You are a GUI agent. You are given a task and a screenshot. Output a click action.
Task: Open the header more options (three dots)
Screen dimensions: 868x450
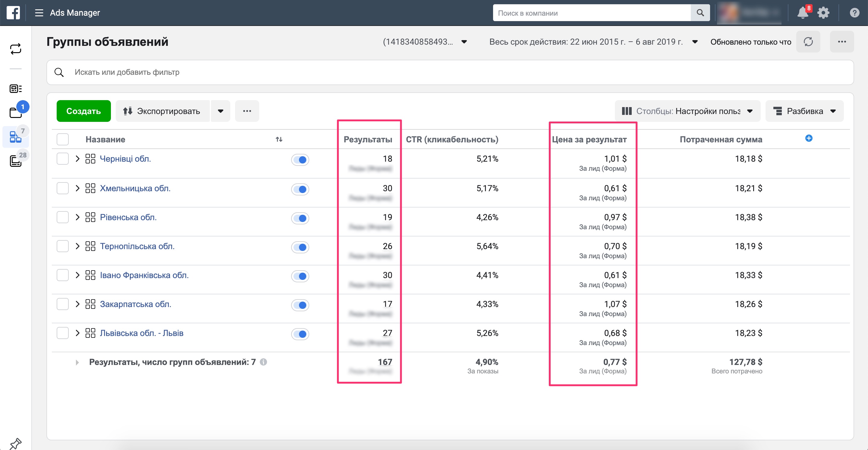[x=842, y=42]
